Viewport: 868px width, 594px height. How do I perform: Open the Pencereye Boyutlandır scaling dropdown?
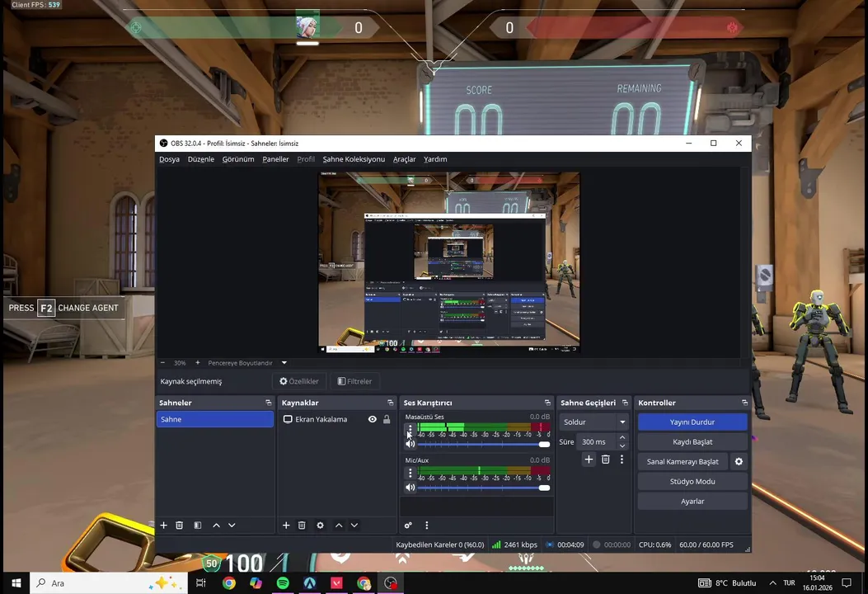(284, 363)
